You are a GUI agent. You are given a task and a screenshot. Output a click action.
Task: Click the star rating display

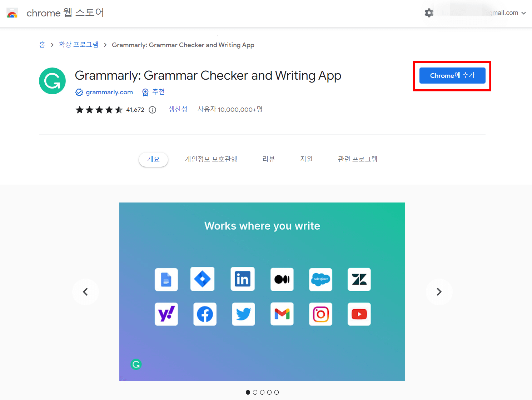(x=99, y=110)
